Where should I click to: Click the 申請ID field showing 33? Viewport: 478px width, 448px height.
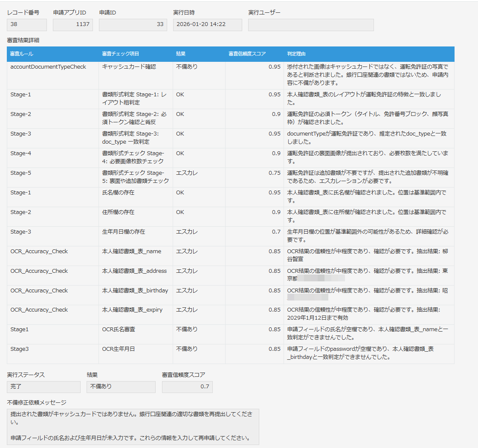(x=133, y=25)
